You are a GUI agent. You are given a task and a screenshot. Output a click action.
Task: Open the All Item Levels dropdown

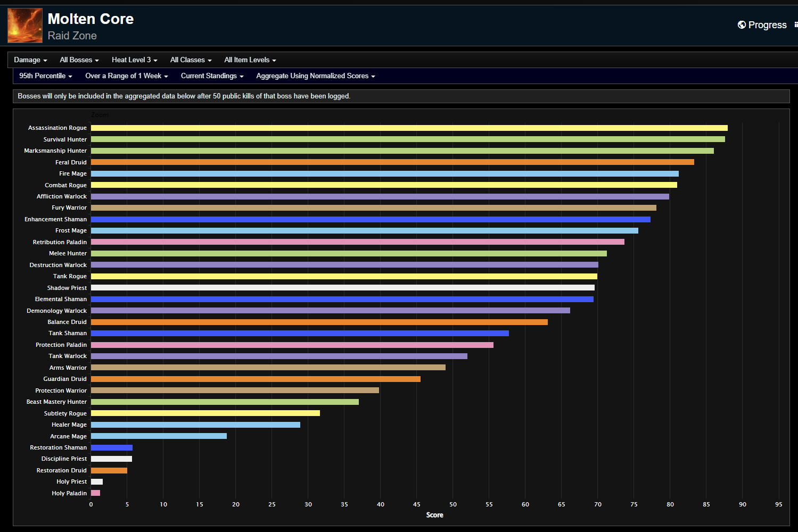tap(250, 60)
